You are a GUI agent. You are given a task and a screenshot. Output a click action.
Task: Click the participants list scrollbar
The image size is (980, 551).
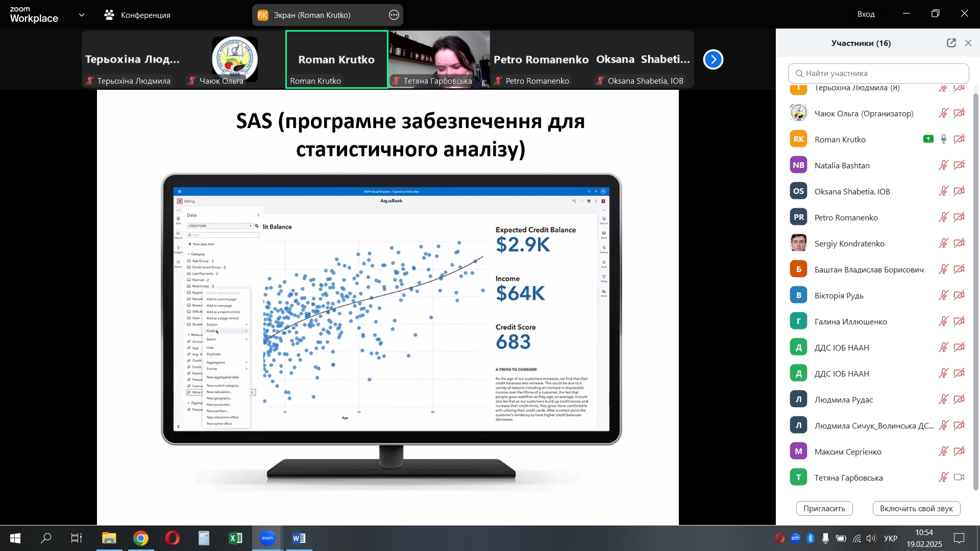[976, 291]
